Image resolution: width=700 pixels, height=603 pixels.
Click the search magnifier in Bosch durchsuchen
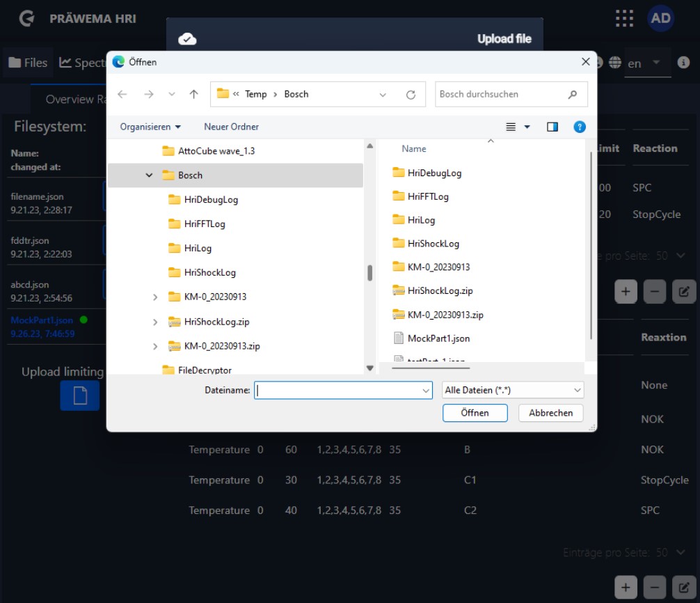pos(573,95)
